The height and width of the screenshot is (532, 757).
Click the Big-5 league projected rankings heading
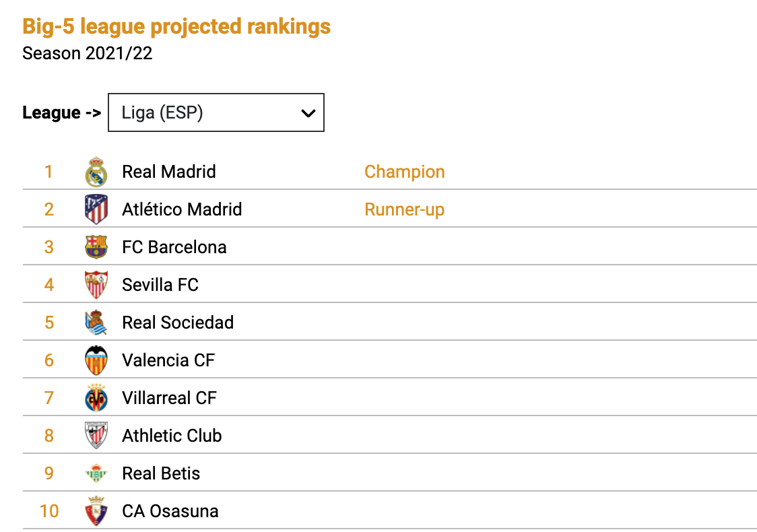[176, 26]
